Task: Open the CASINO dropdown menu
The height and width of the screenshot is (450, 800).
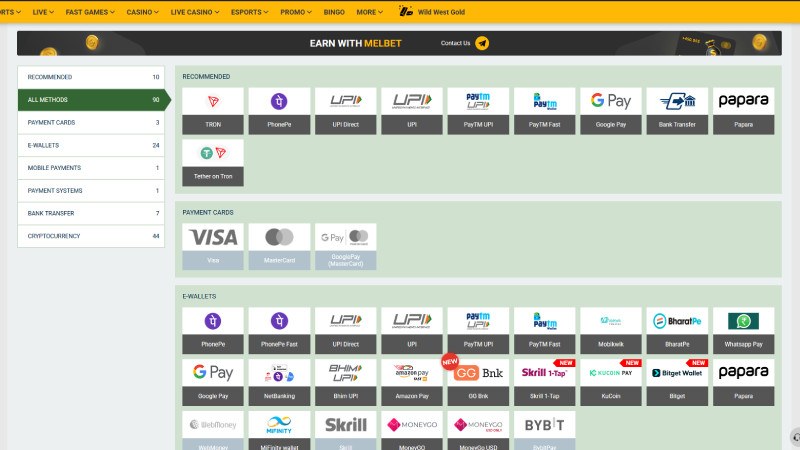Action: point(142,12)
